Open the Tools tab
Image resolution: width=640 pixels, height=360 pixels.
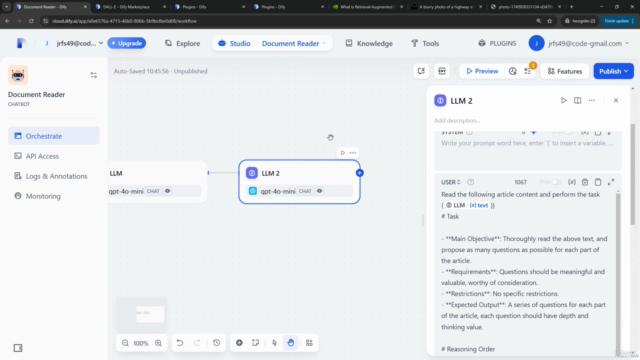[425, 43]
